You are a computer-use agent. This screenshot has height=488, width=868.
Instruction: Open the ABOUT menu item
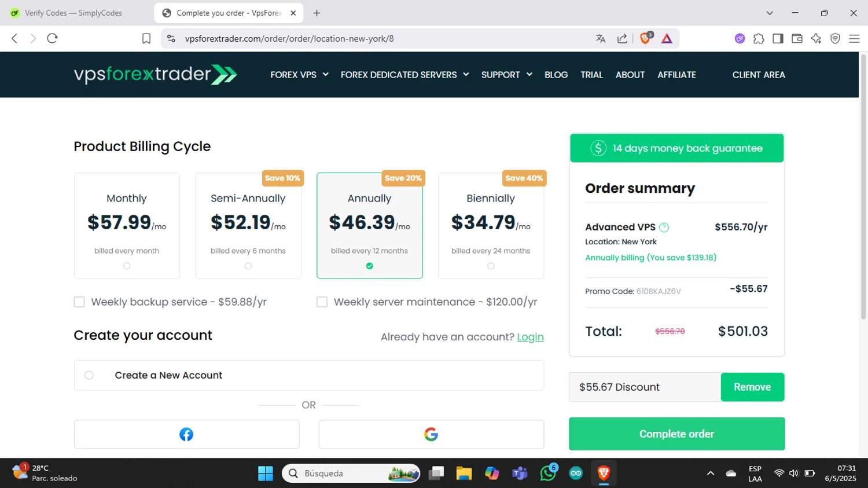[630, 75]
